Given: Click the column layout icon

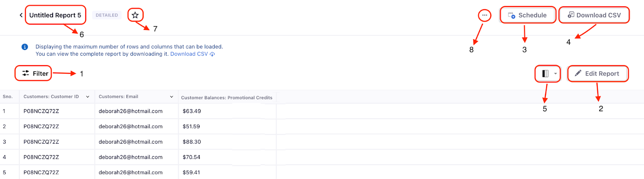Looking at the screenshot, I should click(x=545, y=74).
